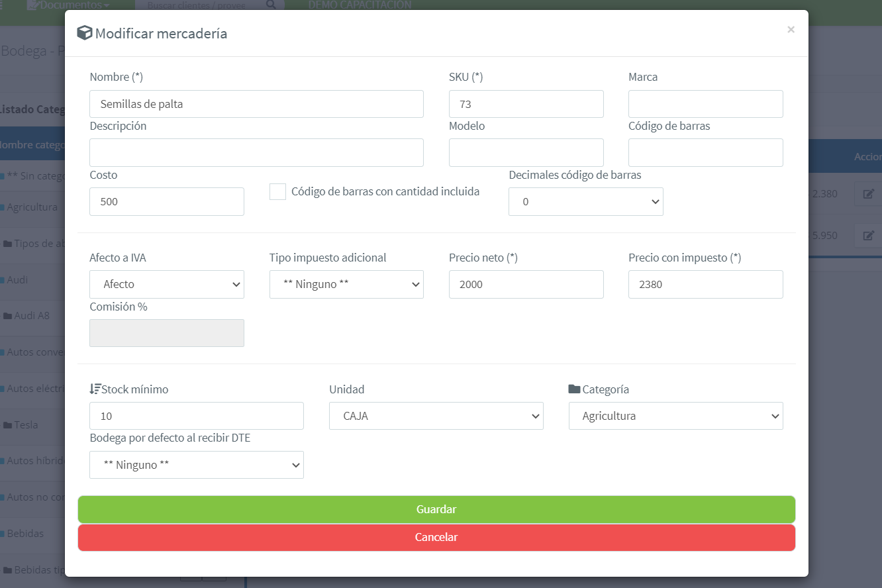Click edit icon in the 5.950 row
This screenshot has height=588, width=882.
pos(868,235)
